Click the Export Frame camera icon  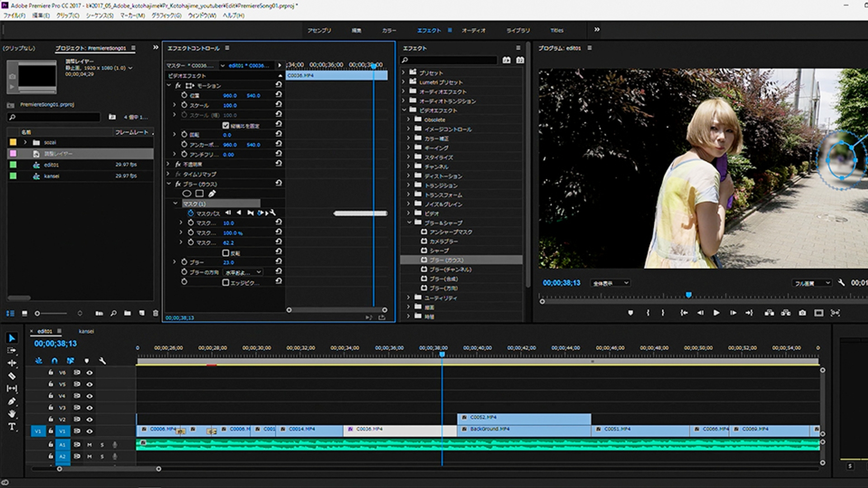click(802, 313)
